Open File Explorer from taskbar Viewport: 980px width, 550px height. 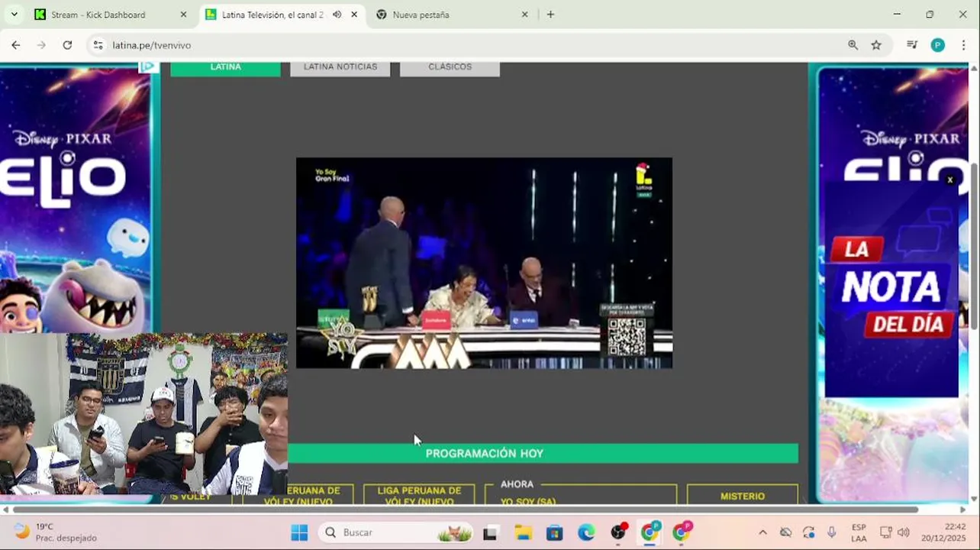[x=523, y=532]
